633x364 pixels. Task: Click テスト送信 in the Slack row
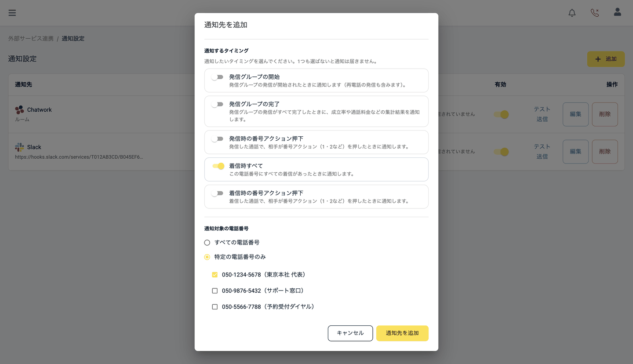tap(542, 152)
